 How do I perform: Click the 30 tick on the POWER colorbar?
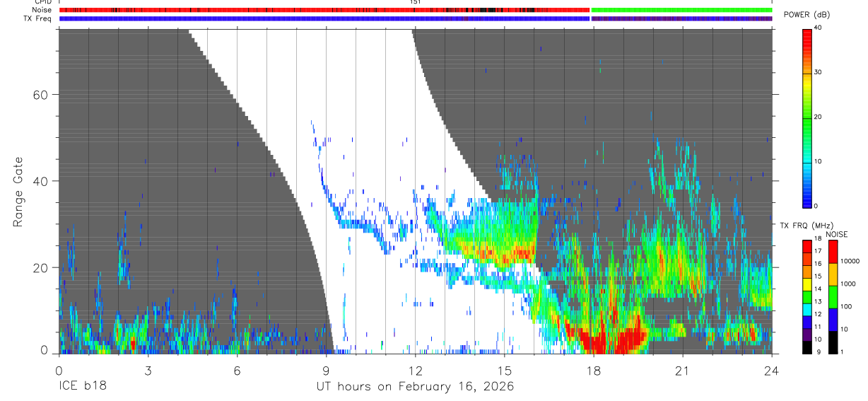pos(817,72)
